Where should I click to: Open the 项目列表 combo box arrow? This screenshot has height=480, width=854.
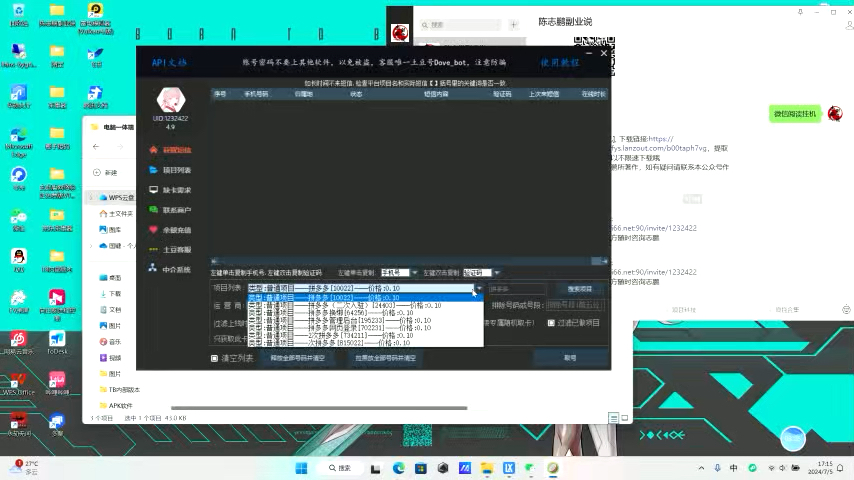[x=479, y=288]
